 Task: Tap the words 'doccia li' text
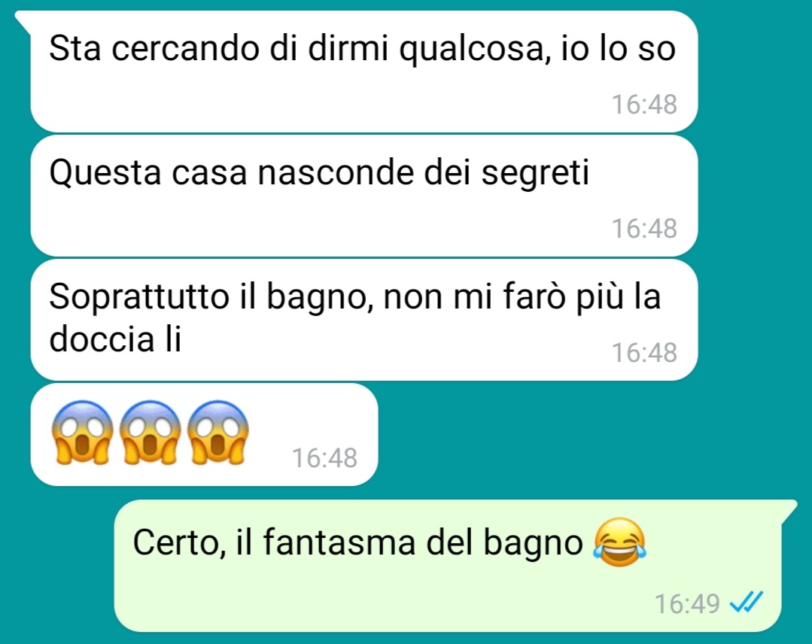click(115, 339)
